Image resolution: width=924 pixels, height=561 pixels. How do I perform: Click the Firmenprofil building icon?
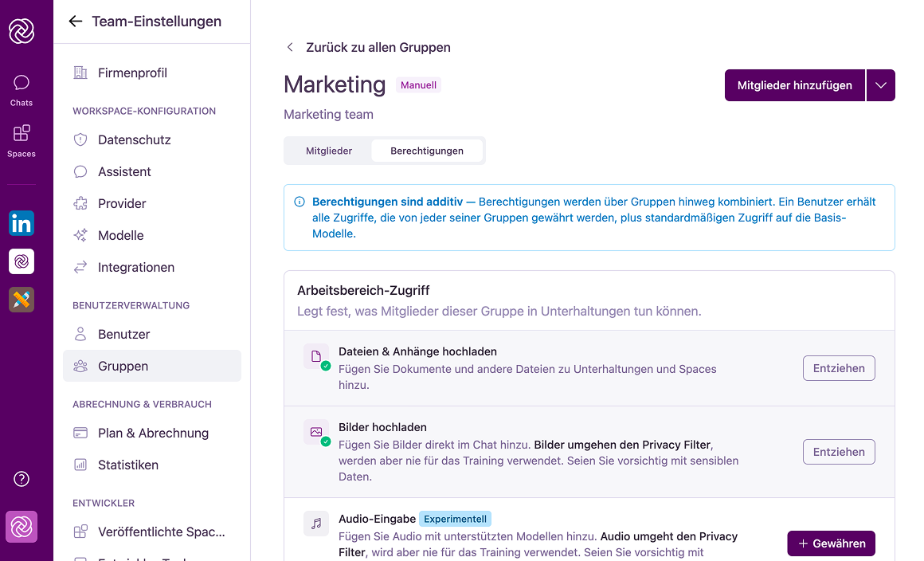(x=80, y=73)
